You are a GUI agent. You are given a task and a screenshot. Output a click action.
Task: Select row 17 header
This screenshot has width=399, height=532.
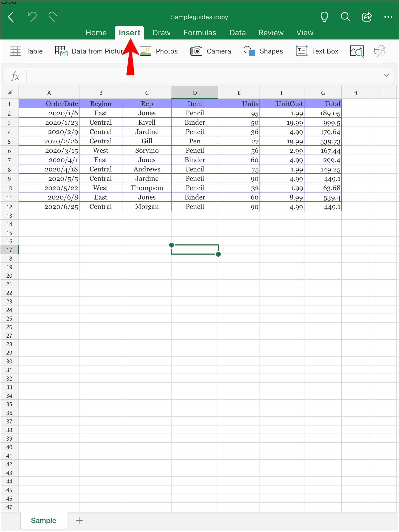(9, 250)
